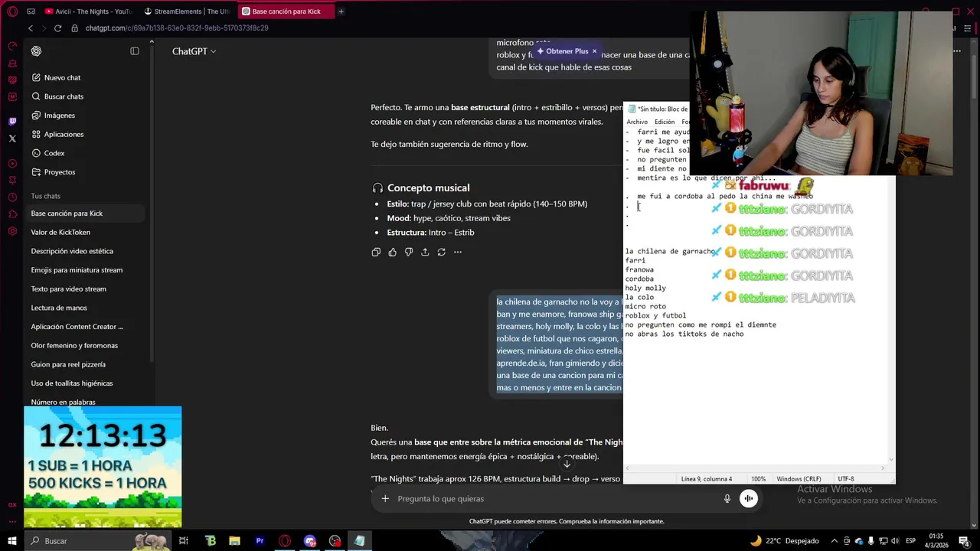
Task: Open the Archivo menu in Notepad
Action: pyautogui.click(x=637, y=122)
